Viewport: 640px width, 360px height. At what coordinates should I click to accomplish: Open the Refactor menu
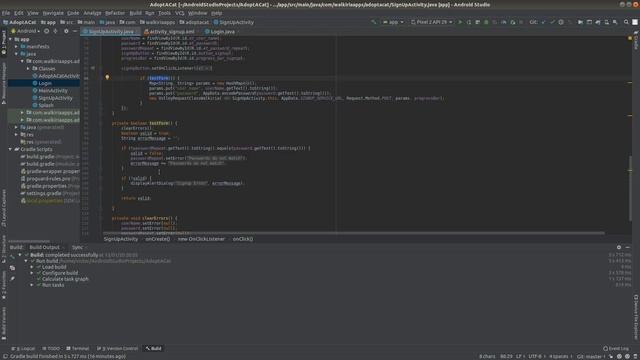115,13
